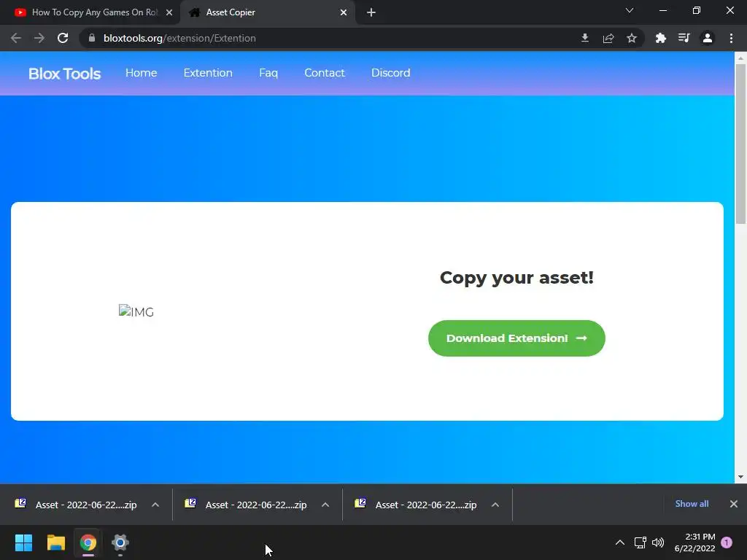Click the broken IMG placeholder
Screen dimensions: 747x560
pyautogui.click(x=136, y=311)
